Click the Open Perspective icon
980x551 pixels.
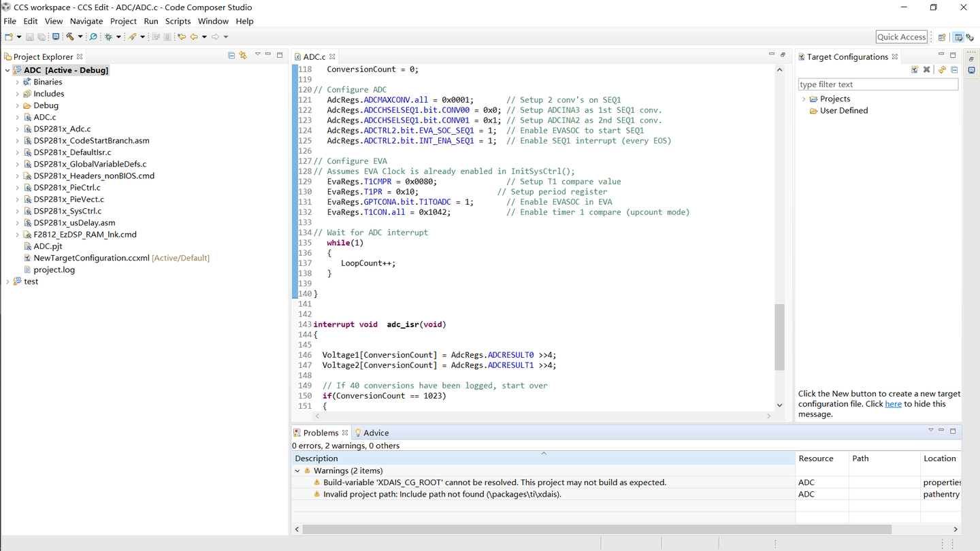tap(942, 37)
